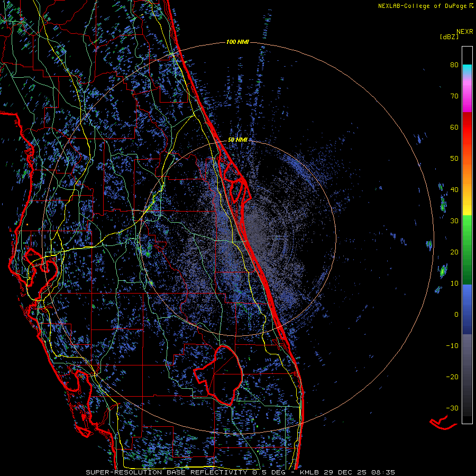Click the 100 NMI range ring label
This screenshot has height=476, width=476.
(x=237, y=42)
